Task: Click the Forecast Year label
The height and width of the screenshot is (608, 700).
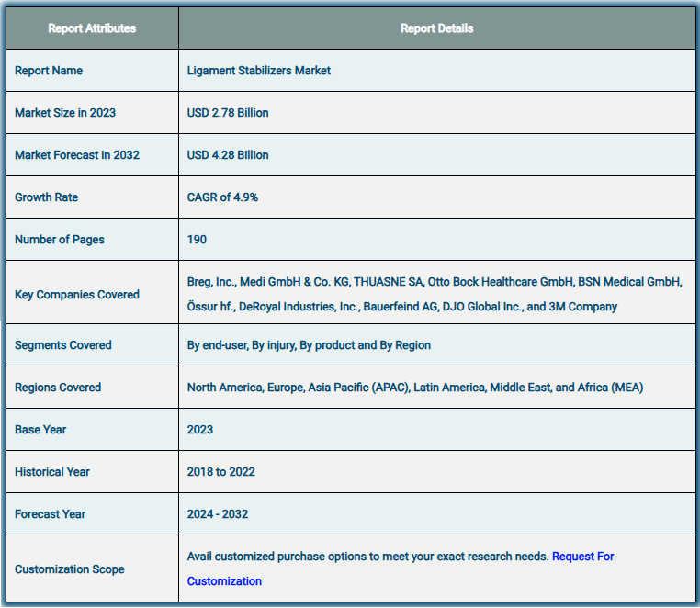Action: coord(50,514)
